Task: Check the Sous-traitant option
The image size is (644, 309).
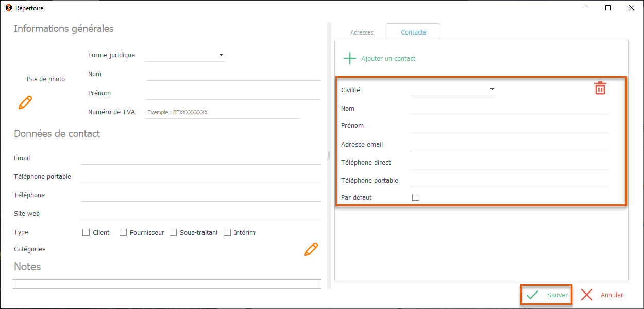Action: pos(173,232)
